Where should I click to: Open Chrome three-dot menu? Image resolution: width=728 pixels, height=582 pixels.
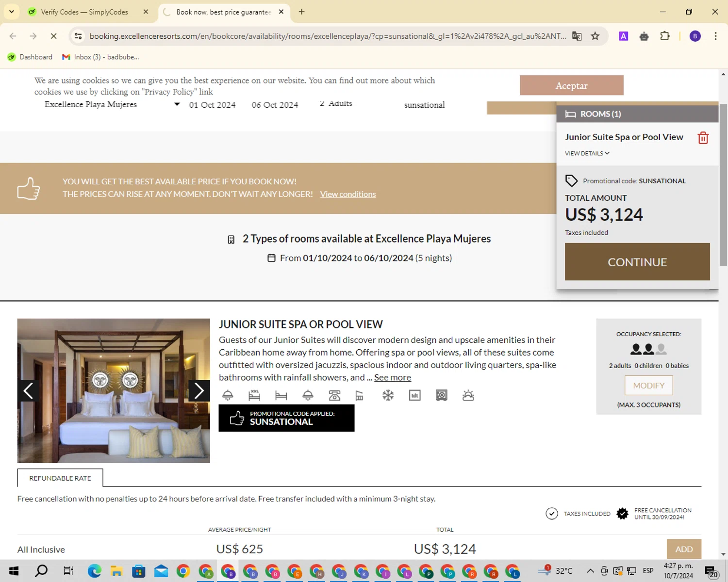pos(715,36)
